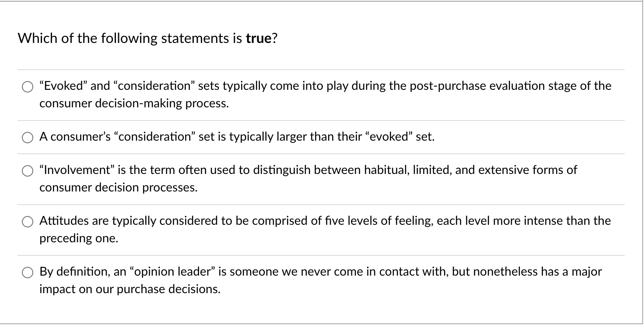Click the phrase 'consumer decision-making process'
The height and width of the screenshot is (326, 644).
point(134,103)
